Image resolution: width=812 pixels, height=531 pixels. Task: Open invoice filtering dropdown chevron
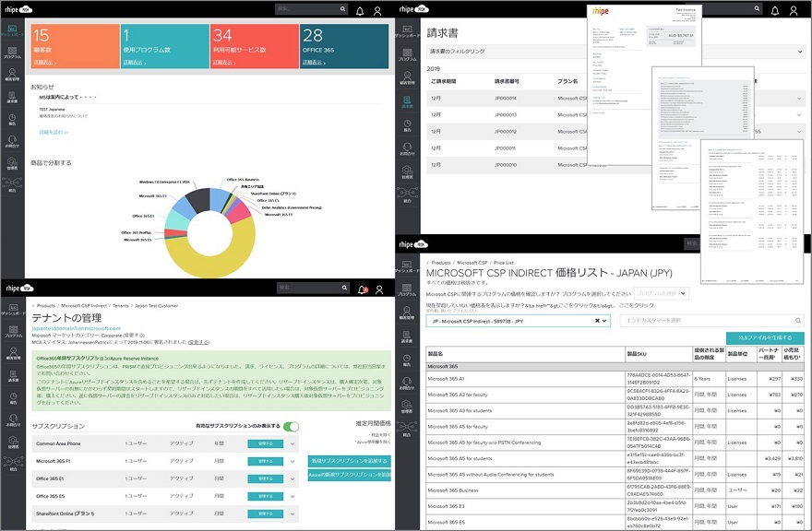[800, 52]
